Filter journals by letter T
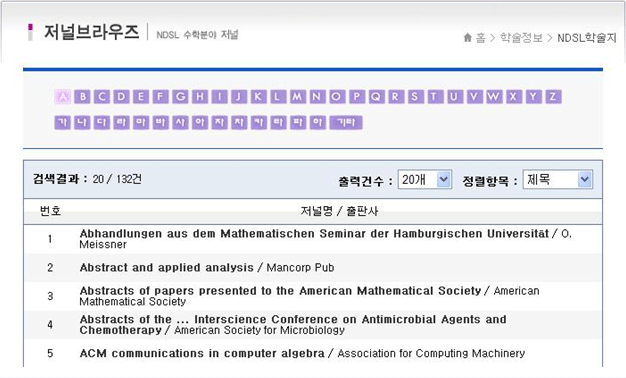The image size is (626, 378). point(435,97)
